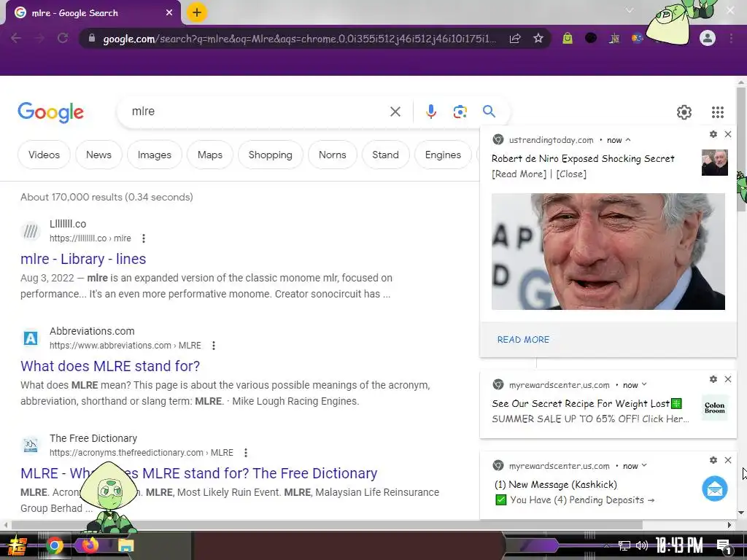Open The Free Dictionary MLRE result
Image resolution: width=747 pixels, height=560 pixels.
(x=198, y=473)
